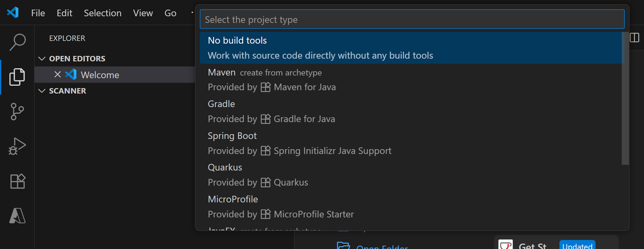644x249 pixels.
Task: Open the View menu
Action: click(143, 13)
